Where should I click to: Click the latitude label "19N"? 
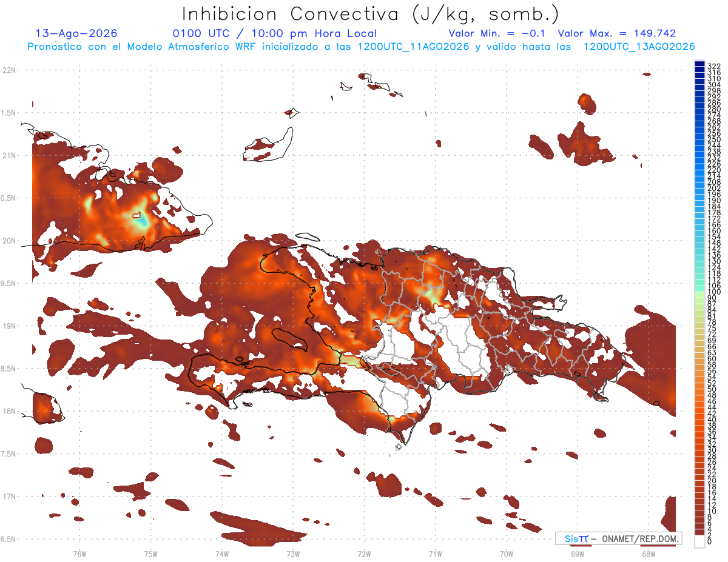pyautogui.click(x=8, y=326)
